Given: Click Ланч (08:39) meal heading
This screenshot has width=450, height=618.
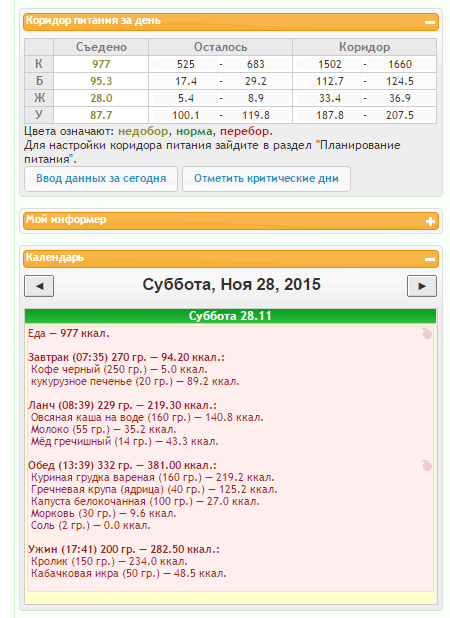Looking at the screenshot, I should coord(122,405).
